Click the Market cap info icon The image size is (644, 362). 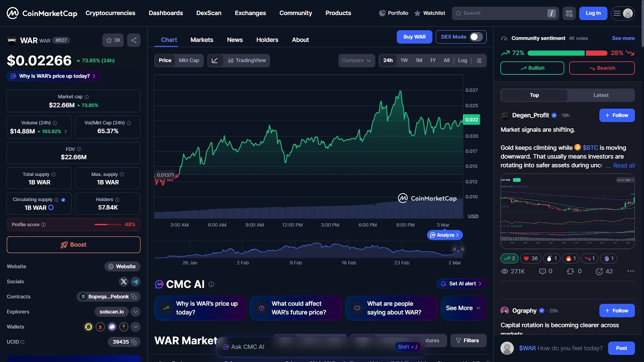(x=87, y=97)
